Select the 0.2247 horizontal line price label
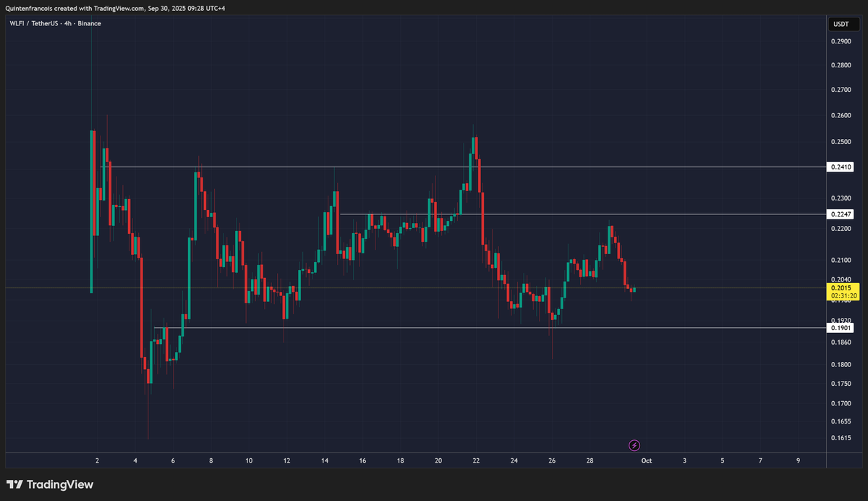 (842, 214)
